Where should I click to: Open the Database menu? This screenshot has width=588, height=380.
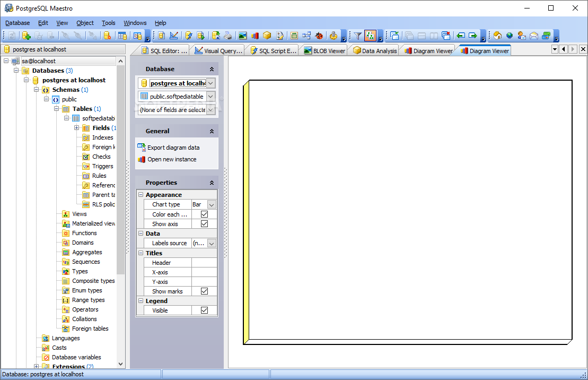17,23
